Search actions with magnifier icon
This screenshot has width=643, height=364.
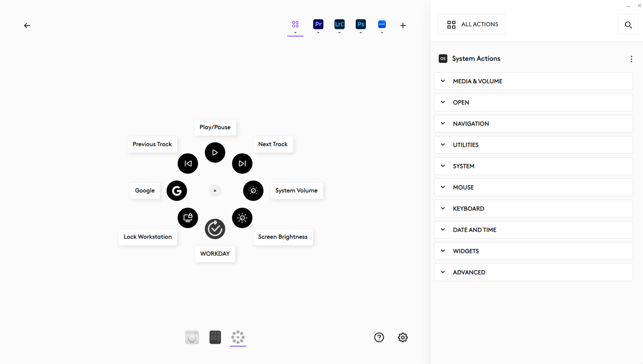coord(628,25)
